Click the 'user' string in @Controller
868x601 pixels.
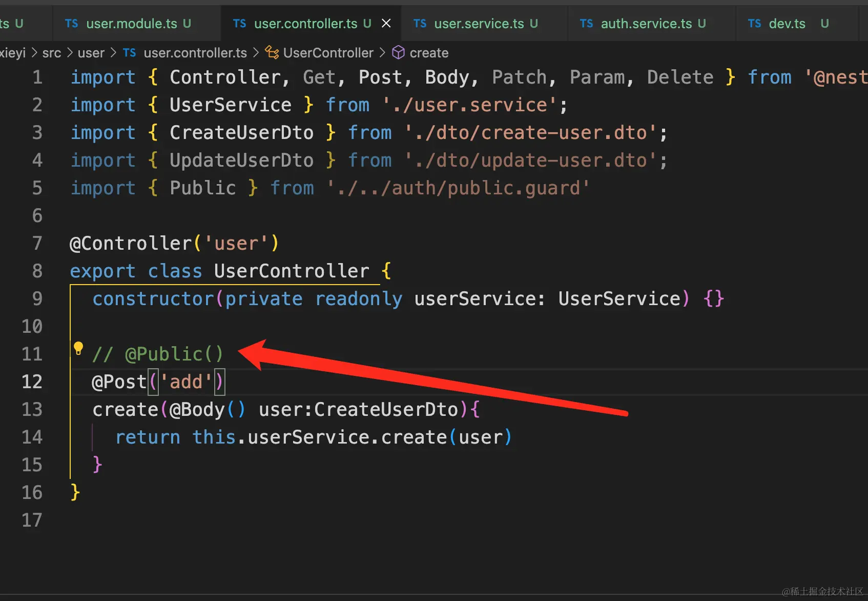(236, 244)
